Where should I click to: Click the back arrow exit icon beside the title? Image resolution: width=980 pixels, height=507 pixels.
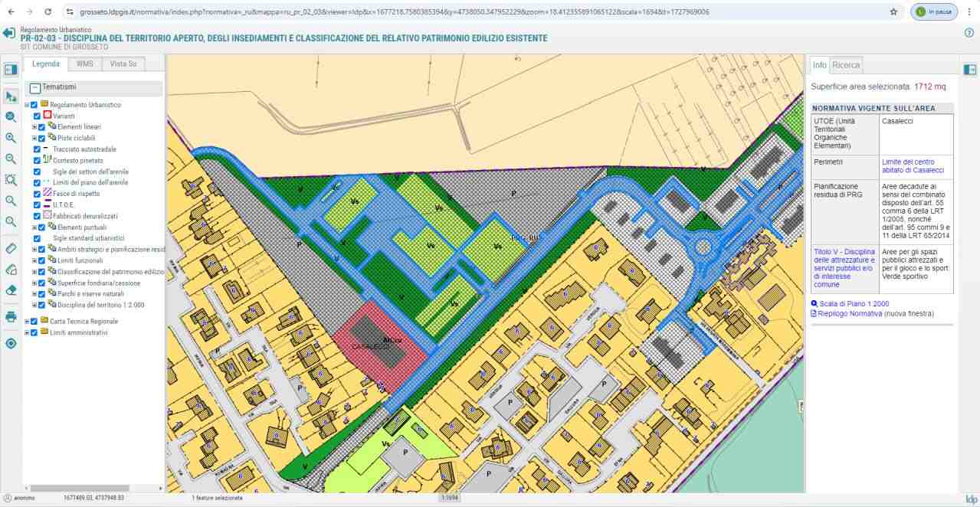(x=9, y=34)
